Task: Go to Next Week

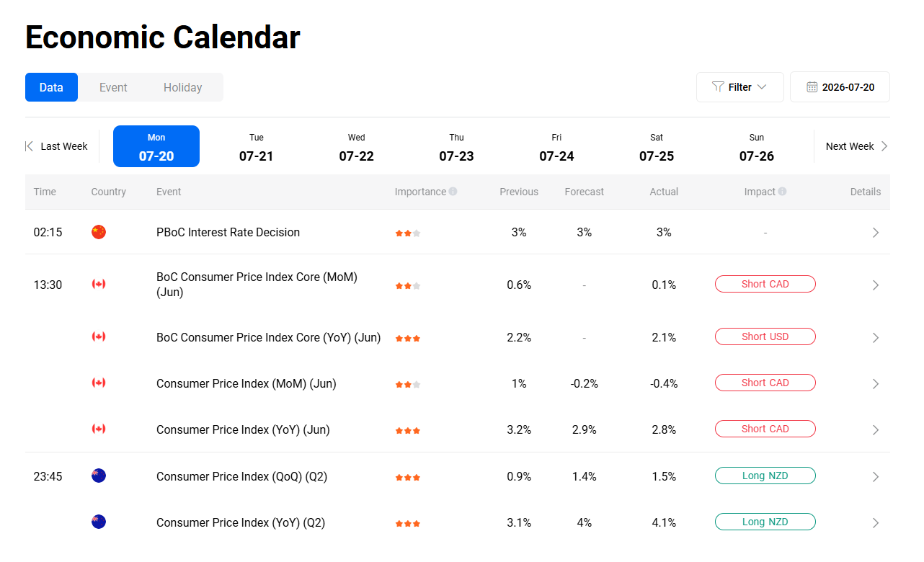Action: click(856, 146)
